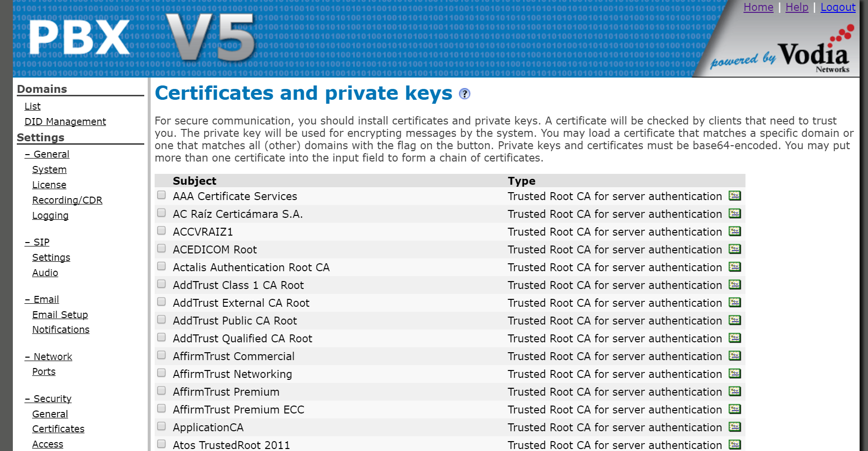This screenshot has width=868, height=451.
Task: Click the help question mark icon beside title
Action: pos(464,94)
